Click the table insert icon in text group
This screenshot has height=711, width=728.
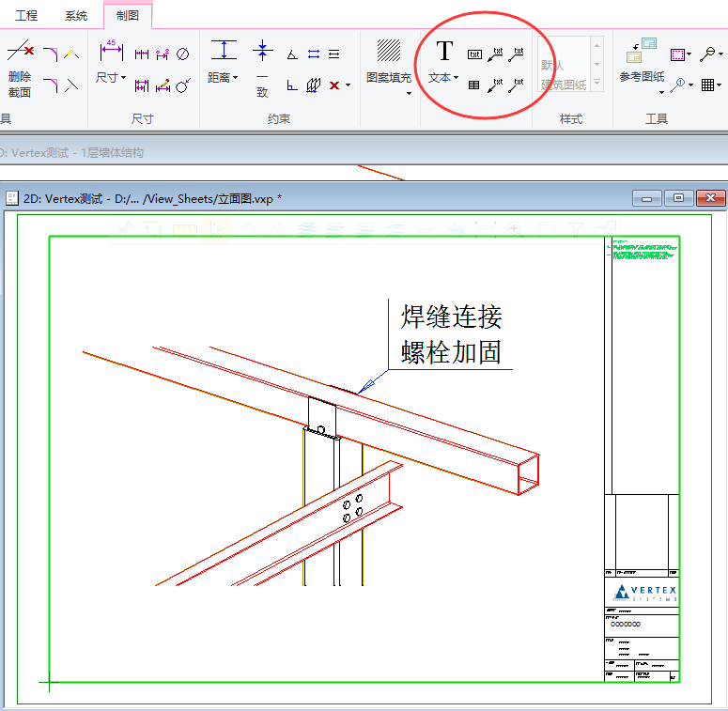click(x=474, y=85)
